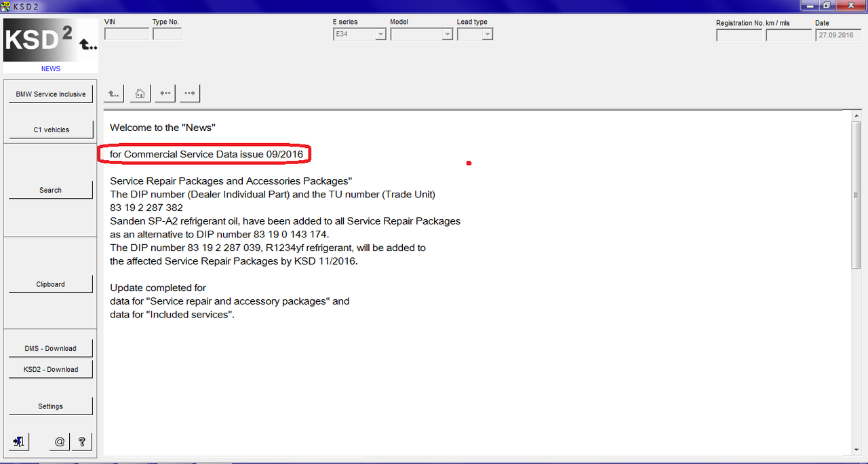The width and height of the screenshot is (868, 464).
Task: Expand the E series dropdown
Action: coord(380,34)
